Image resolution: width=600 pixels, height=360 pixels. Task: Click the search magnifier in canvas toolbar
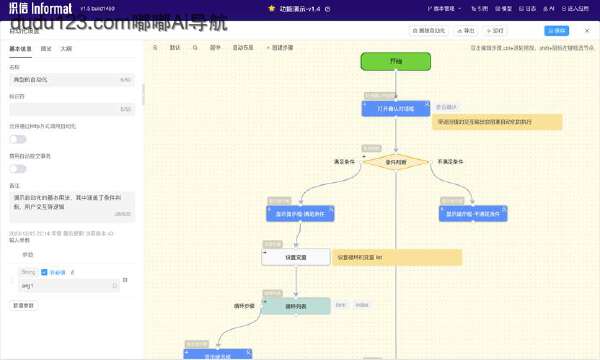pyautogui.click(x=195, y=47)
